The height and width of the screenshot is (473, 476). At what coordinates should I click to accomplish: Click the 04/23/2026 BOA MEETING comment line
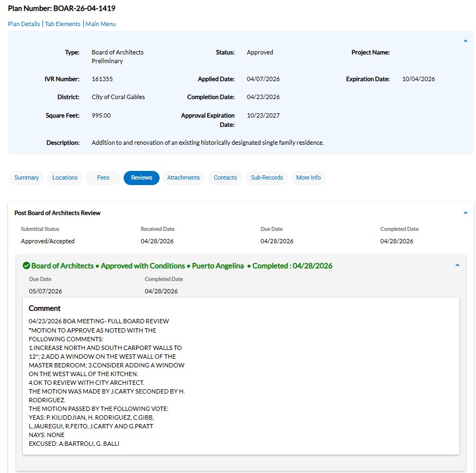pyautogui.click(x=99, y=321)
